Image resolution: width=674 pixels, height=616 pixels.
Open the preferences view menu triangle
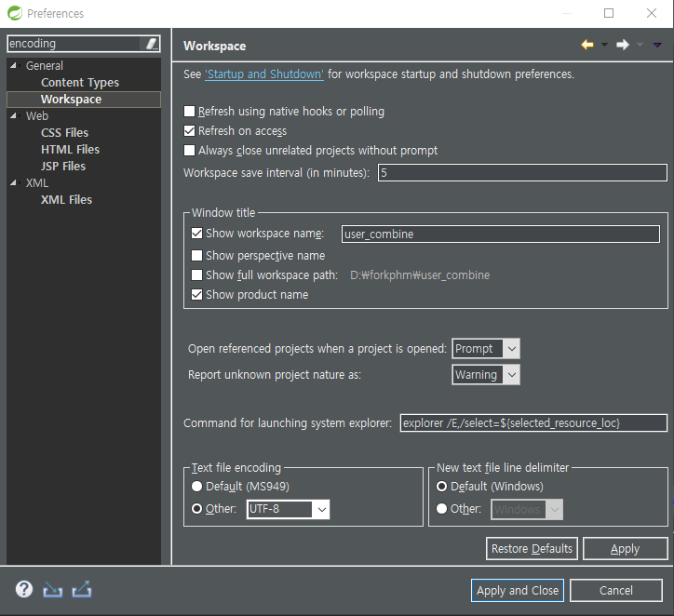[657, 45]
